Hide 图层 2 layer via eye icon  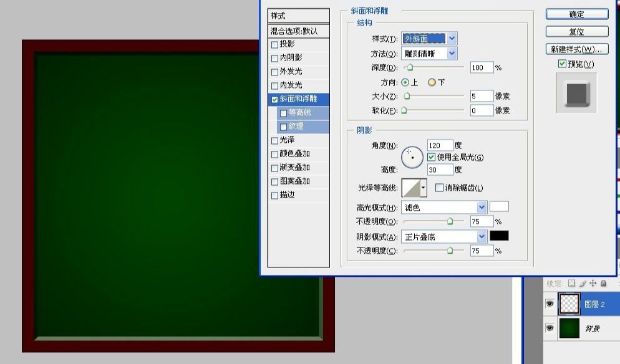550,304
